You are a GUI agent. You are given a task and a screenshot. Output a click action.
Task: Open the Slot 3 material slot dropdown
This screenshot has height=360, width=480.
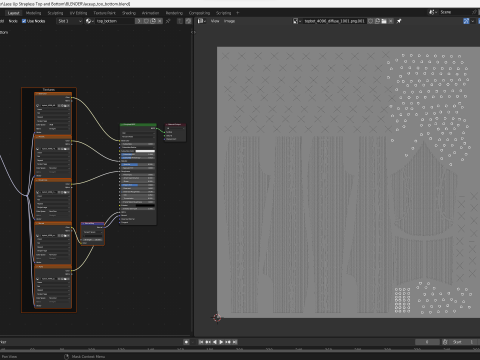(x=69, y=21)
